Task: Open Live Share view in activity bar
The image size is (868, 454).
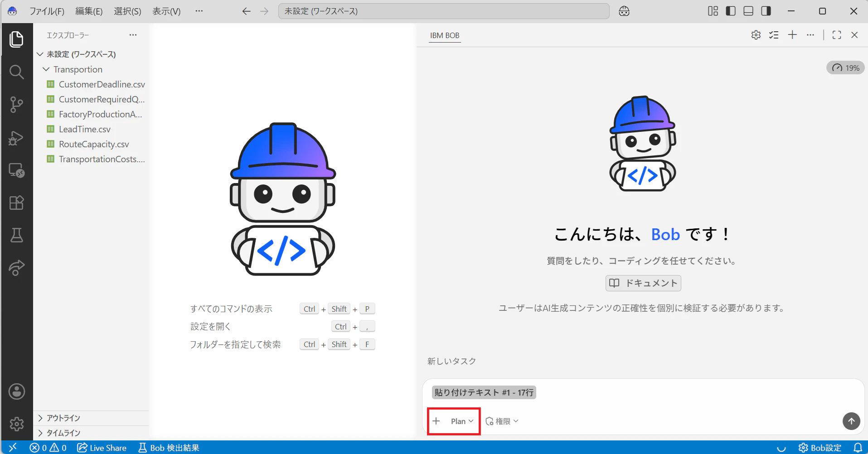Action: 17,268
